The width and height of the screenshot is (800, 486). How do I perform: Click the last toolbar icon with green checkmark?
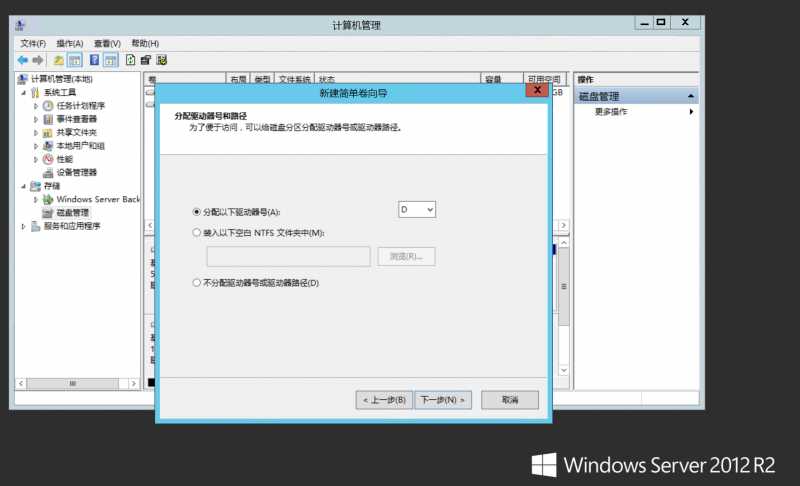162,60
